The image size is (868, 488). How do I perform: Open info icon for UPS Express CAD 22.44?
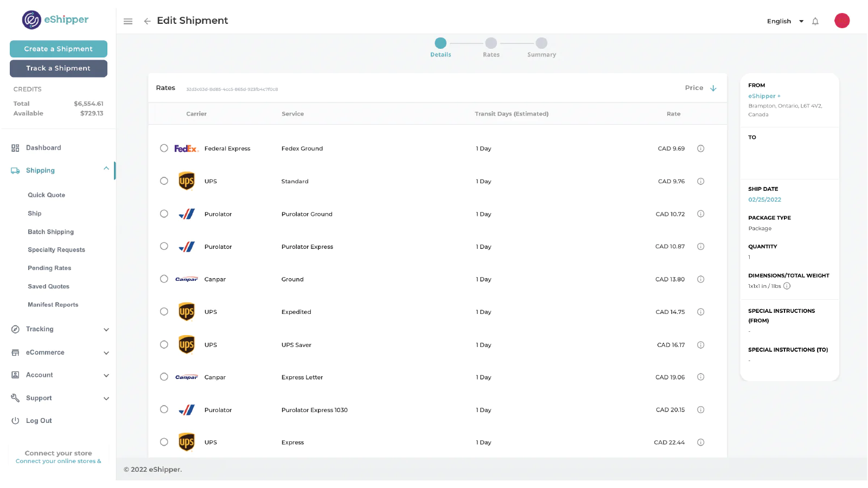(x=700, y=442)
